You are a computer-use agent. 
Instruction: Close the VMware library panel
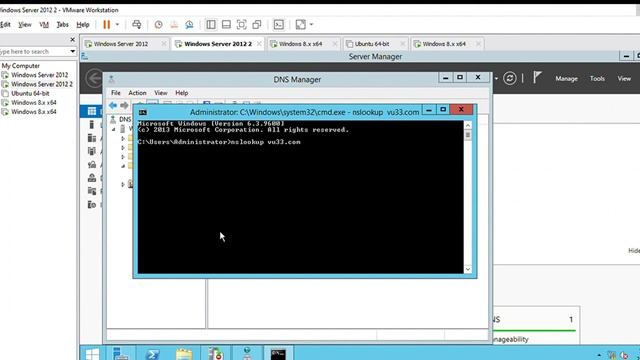click(x=73, y=40)
